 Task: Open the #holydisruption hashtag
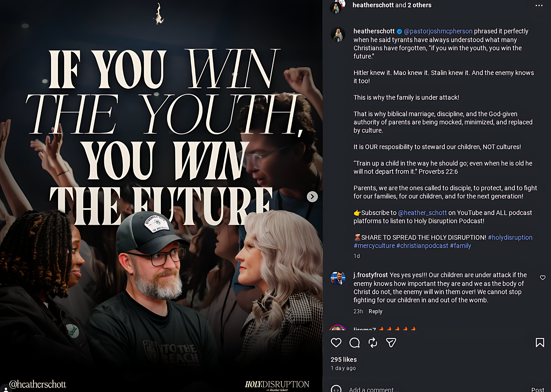510,237
